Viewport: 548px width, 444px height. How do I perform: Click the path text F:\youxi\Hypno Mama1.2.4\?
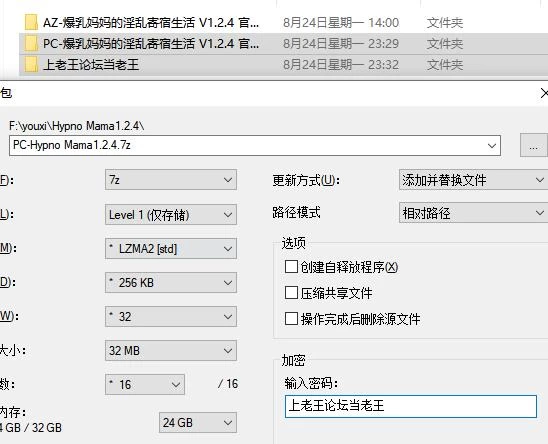coord(77,126)
